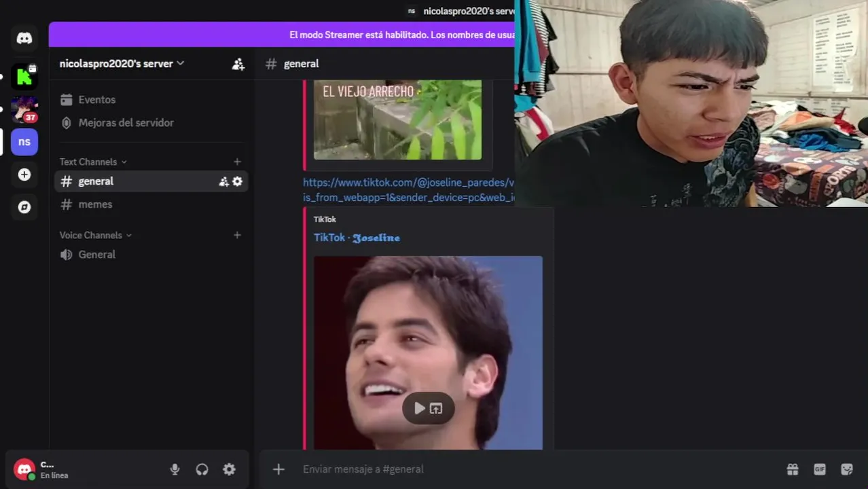Click the small TikTok provider label
This screenshot has width=868, height=489.
pyautogui.click(x=325, y=219)
